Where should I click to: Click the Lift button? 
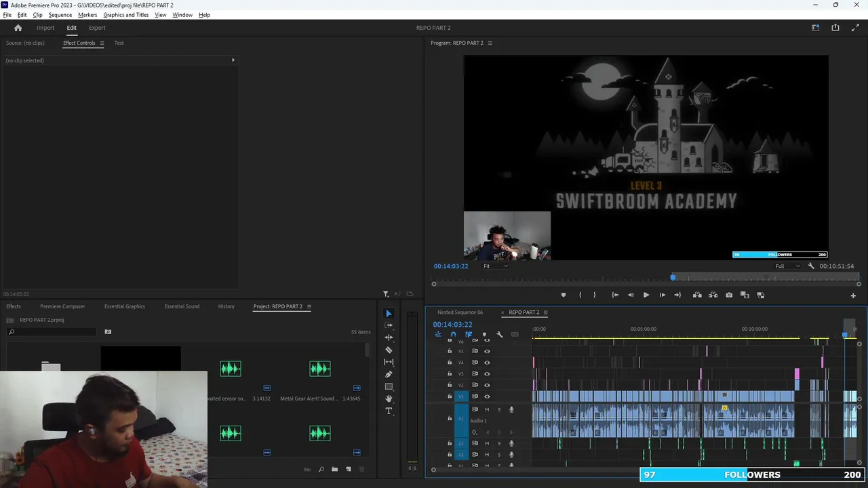tap(697, 295)
